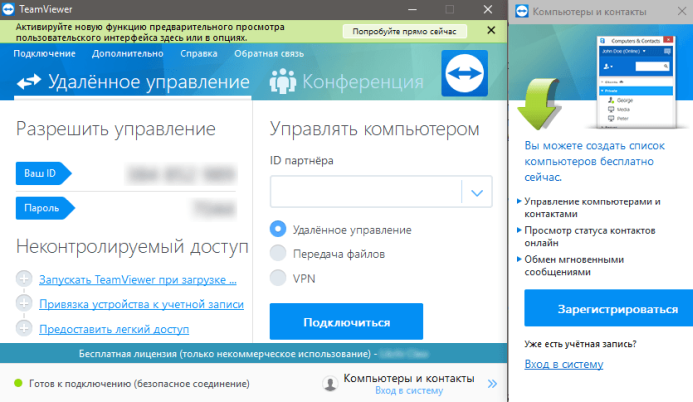The height and width of the screenshot is (402, 693).
Task: Click the Уже есть учётная запись? text
Action: (x=580, y=344)
